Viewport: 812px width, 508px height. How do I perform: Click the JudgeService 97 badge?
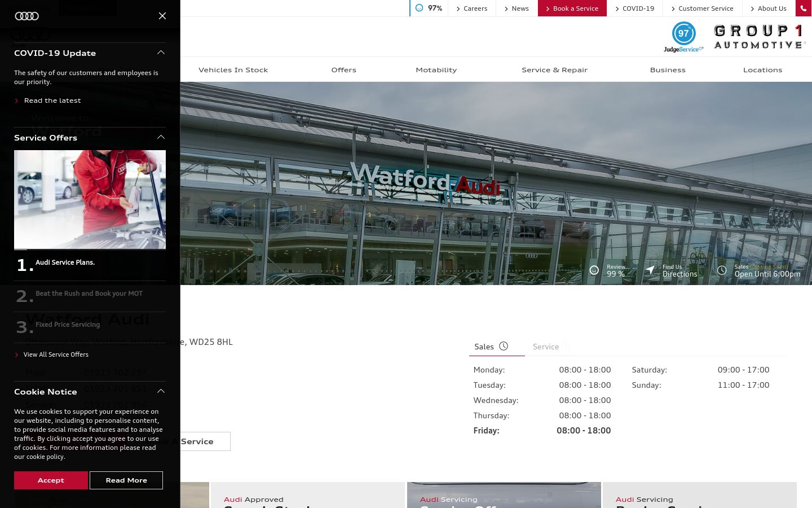pyautogui.click(x=683, y=37)
